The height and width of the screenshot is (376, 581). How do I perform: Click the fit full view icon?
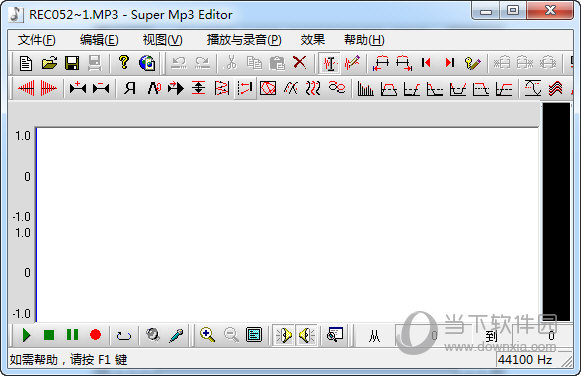pyautogui.click(x=254, y=335)
